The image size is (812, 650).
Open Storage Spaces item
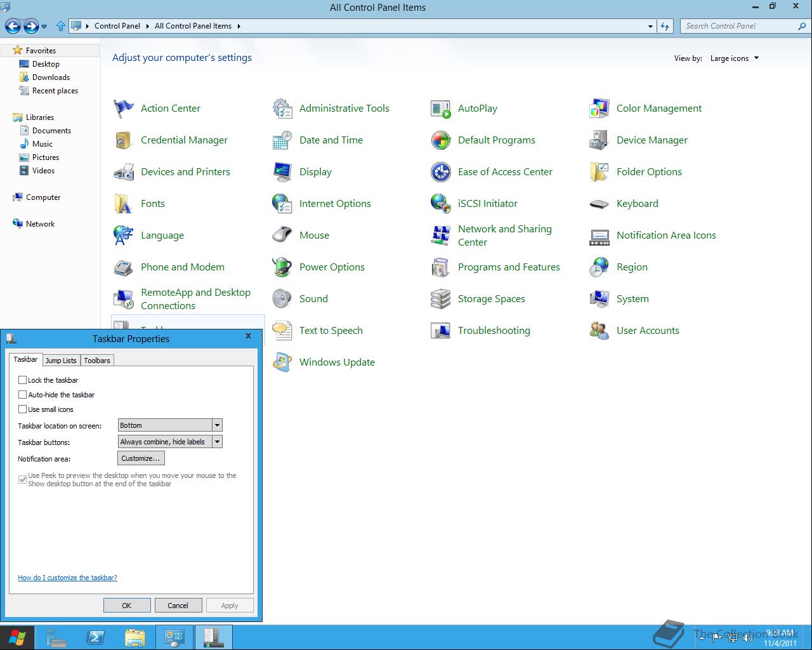[x=492, y=299]
